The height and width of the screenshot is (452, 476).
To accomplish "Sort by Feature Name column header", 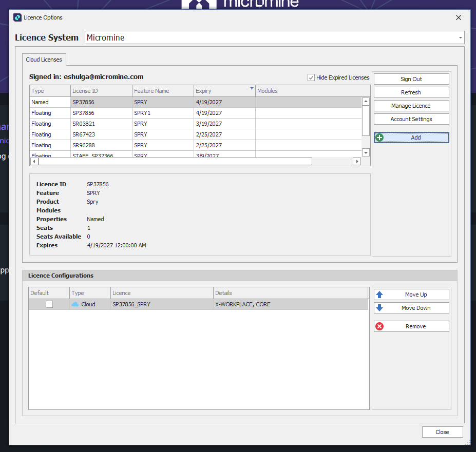I will (163, 91).
